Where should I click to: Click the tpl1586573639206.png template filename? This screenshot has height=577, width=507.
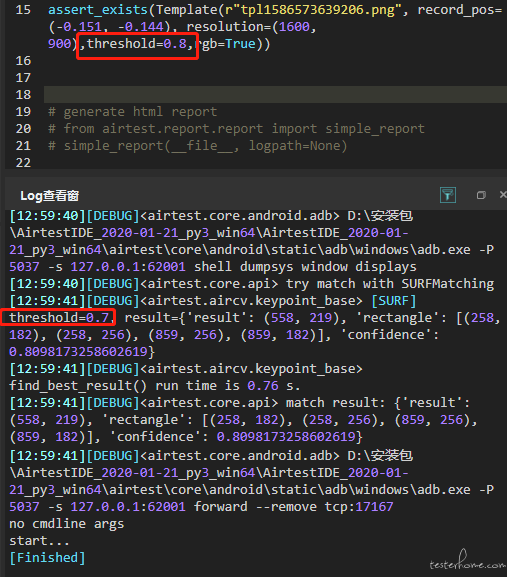tap(318, 10)
